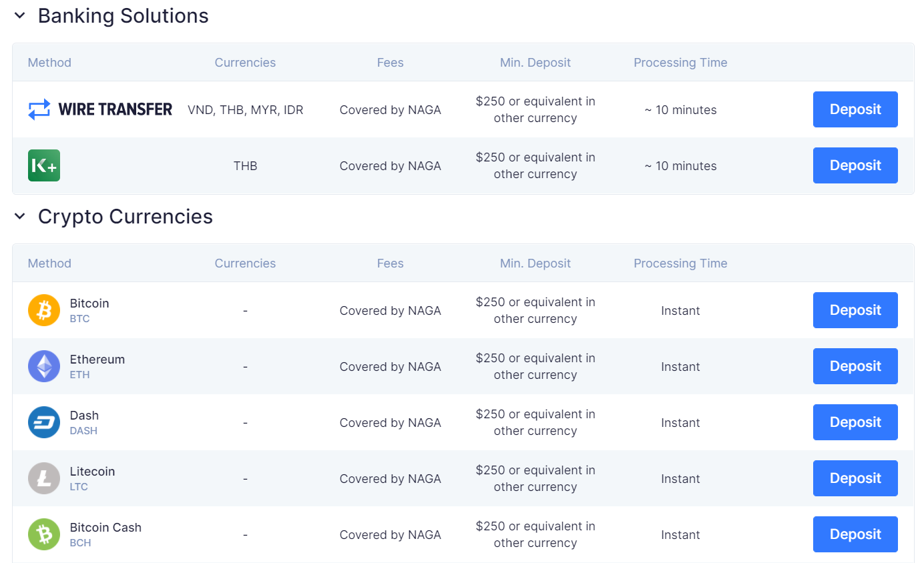Click Deposit in the Bitcoin Cash row
Screen dimensions: 924x563
point(855,534)
